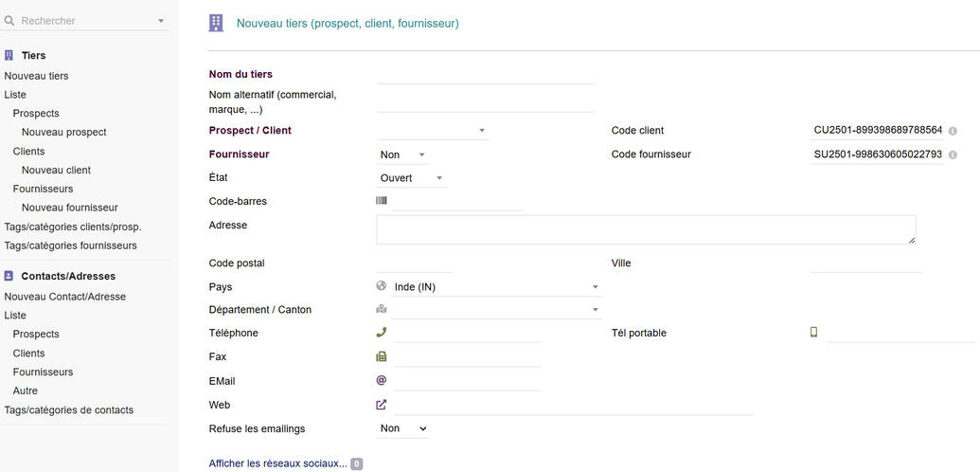980x472 pixels.
Task: Click the fax machine icon
Action: [382, 357]
